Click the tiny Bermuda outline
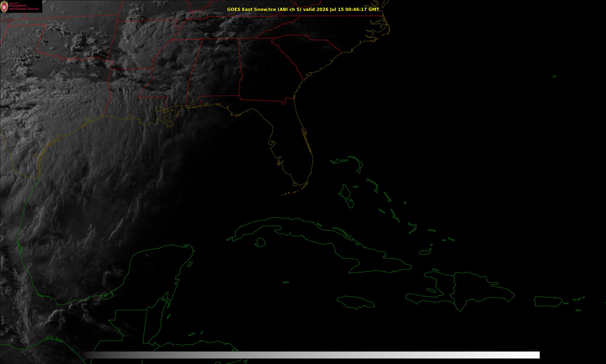The image size is (606, 364). click(x=554, y=76)
